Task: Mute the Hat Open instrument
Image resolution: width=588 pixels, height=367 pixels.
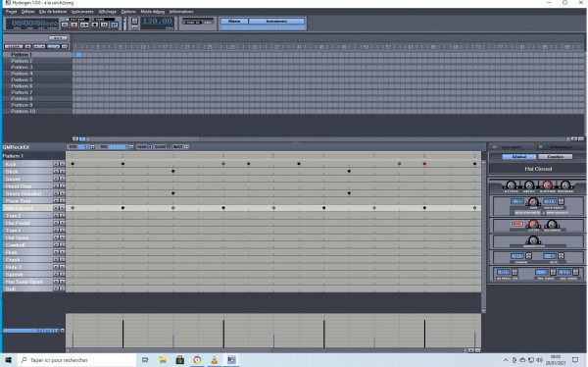Action: (x=56, y=237)
